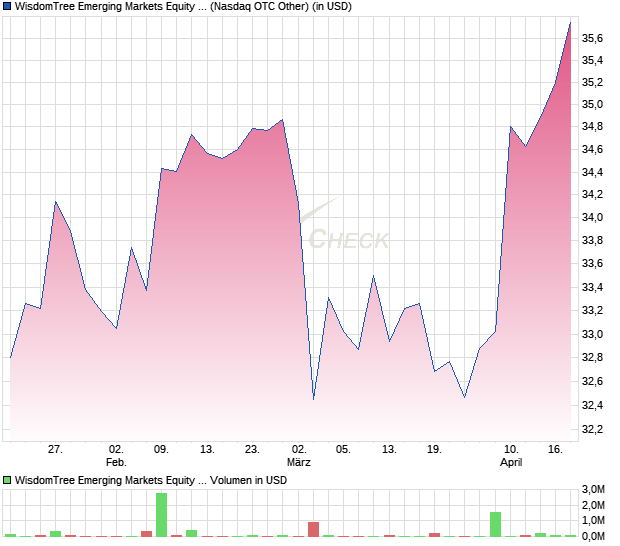Click the 33,2 price axis label
Screen dimensions: 620x546
click(x=592, y=310)
